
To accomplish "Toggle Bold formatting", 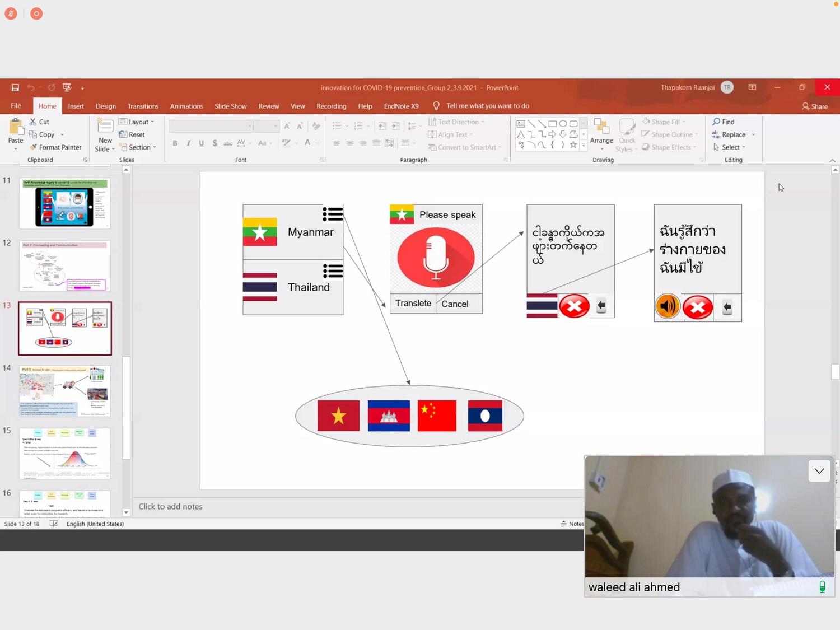I will click(175, 143).
